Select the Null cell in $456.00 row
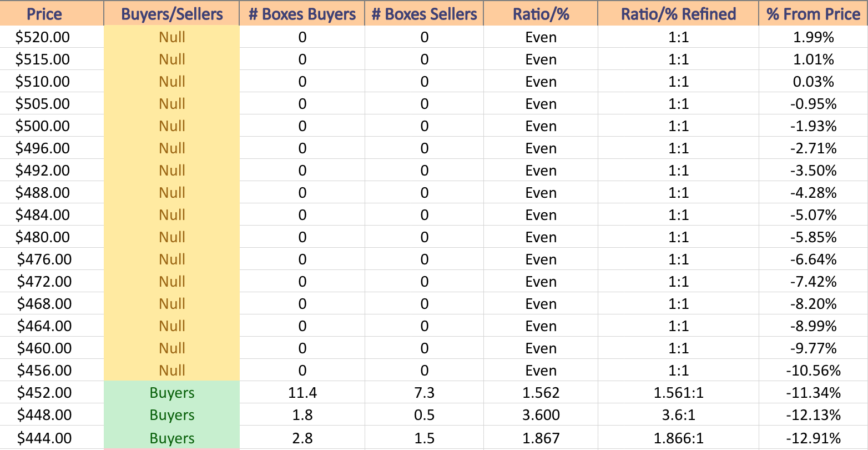The image size is (868, 450). click(172, 371)
